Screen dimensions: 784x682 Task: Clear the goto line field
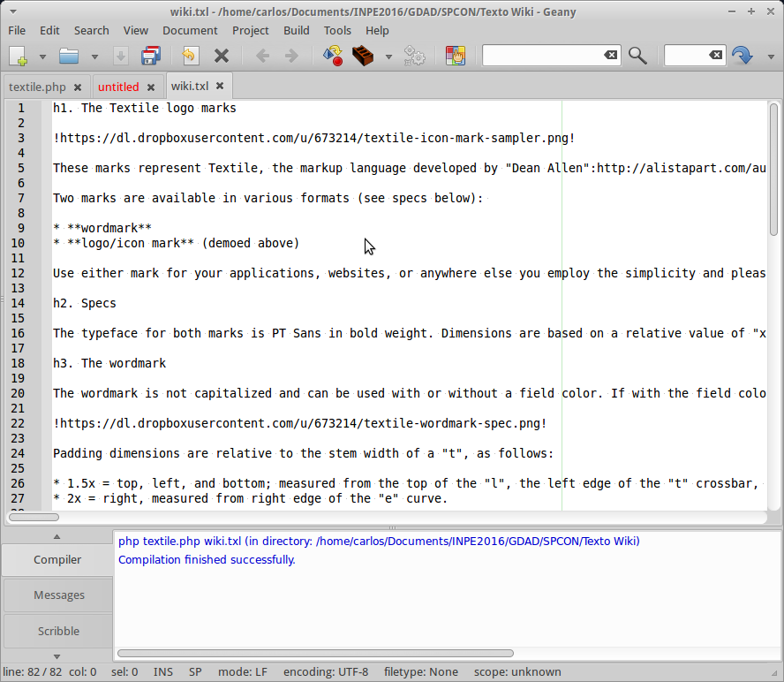[x=716, y=55]
